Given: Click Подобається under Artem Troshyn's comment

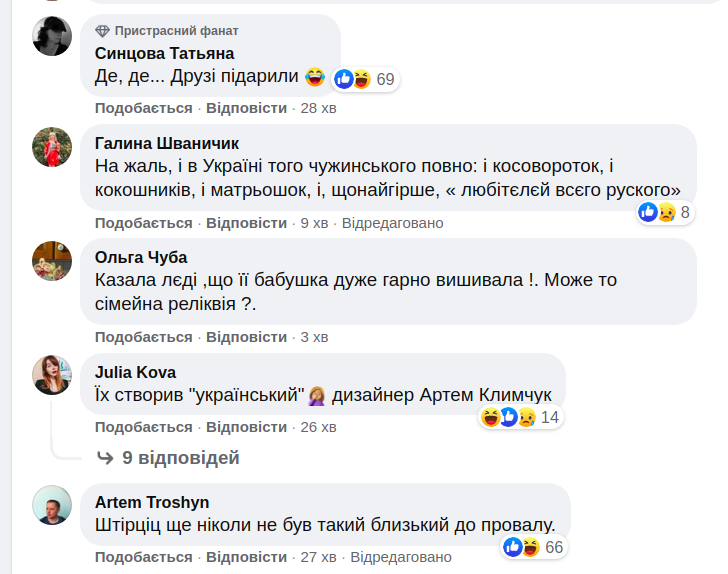Looking at the screenshot, I should (x=143, y=557).
